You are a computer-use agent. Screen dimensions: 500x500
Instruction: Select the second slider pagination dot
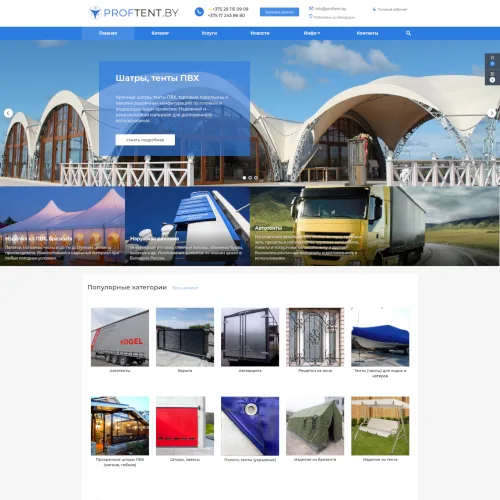[x=250, y=178]
